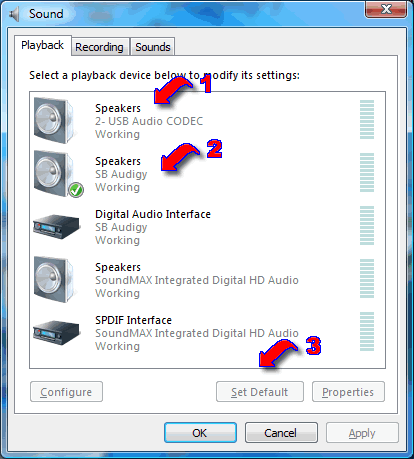The height and width of the screenshot is (459, 414).
Task: Select the Digital Audio Interface device icon
Action: coord(57,227)
